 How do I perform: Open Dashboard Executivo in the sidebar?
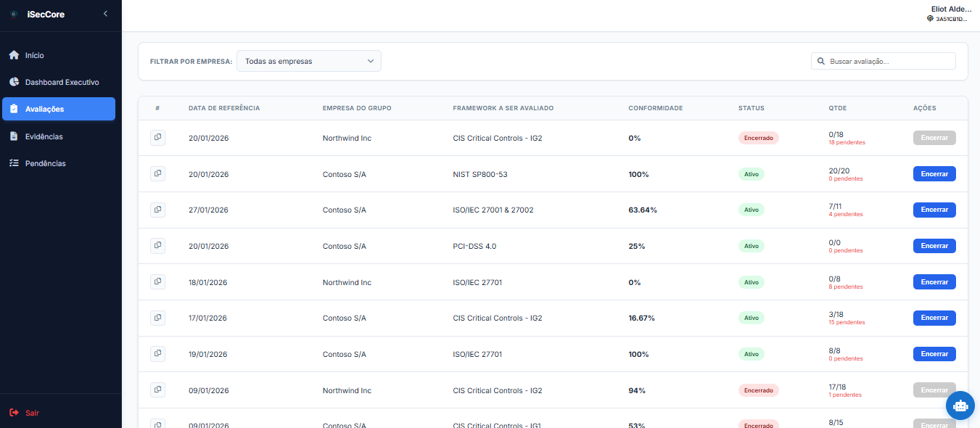point(59,82)
